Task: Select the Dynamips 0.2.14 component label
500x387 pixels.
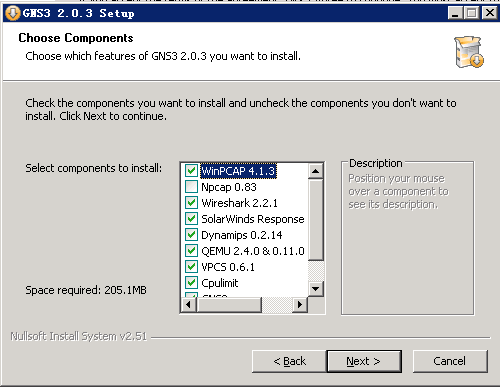Action: [242, 235]
